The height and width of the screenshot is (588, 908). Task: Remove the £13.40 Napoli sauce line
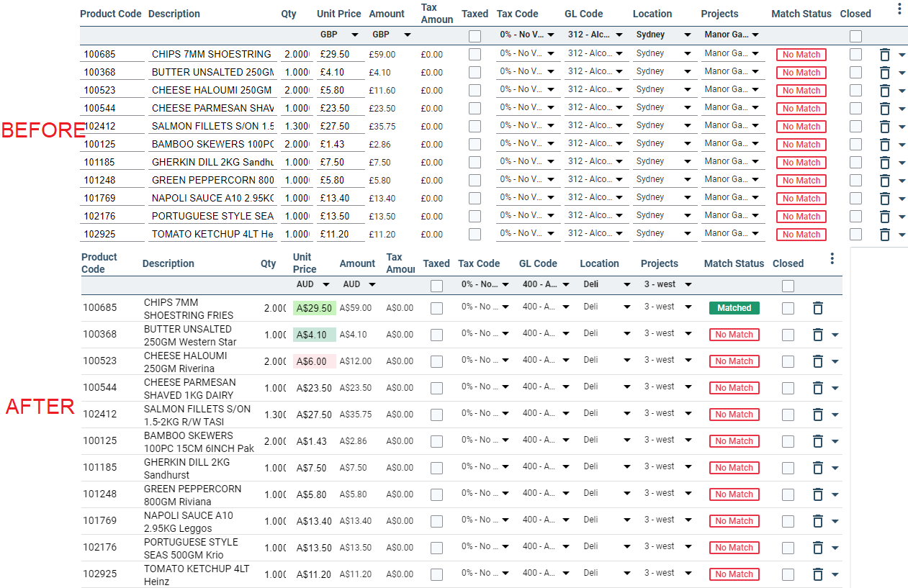pyautogui.click(x=885, y=199)
